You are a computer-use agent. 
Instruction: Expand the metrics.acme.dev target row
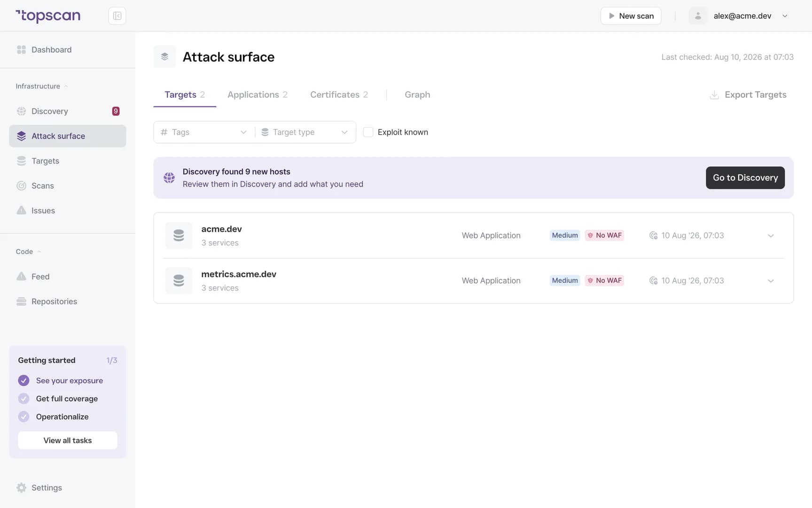[771, 281]
